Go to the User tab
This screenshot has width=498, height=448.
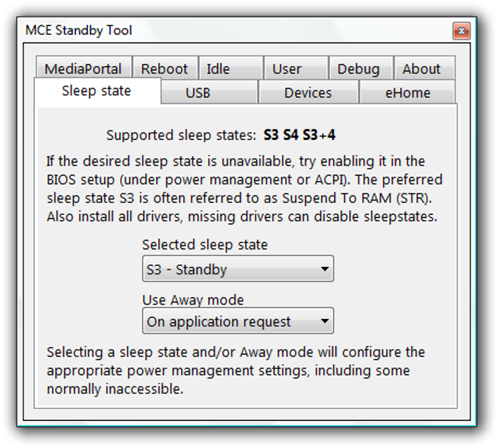[287, 69]
